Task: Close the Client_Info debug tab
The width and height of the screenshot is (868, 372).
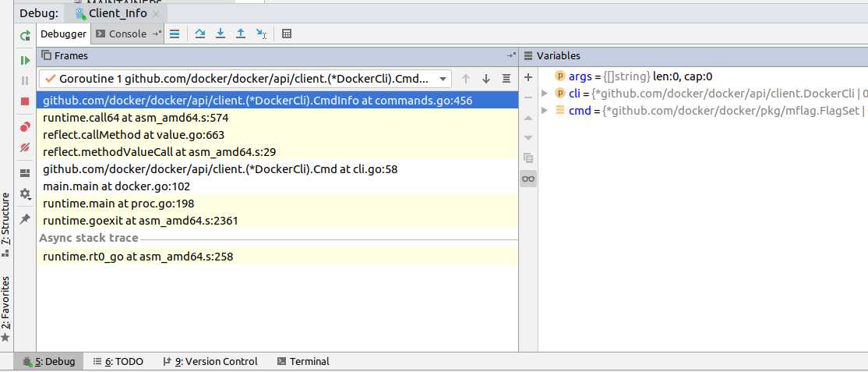Action: tap(156, 14)
